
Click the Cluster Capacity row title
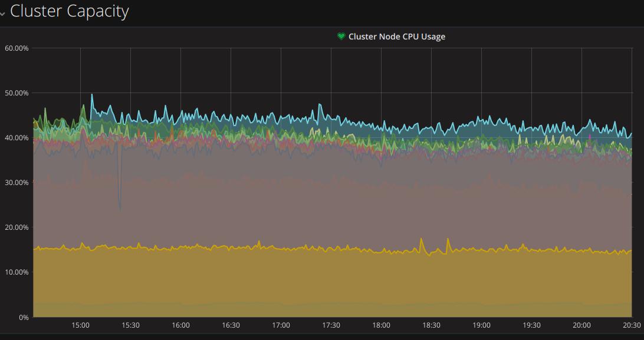click(x=70, y=11)
